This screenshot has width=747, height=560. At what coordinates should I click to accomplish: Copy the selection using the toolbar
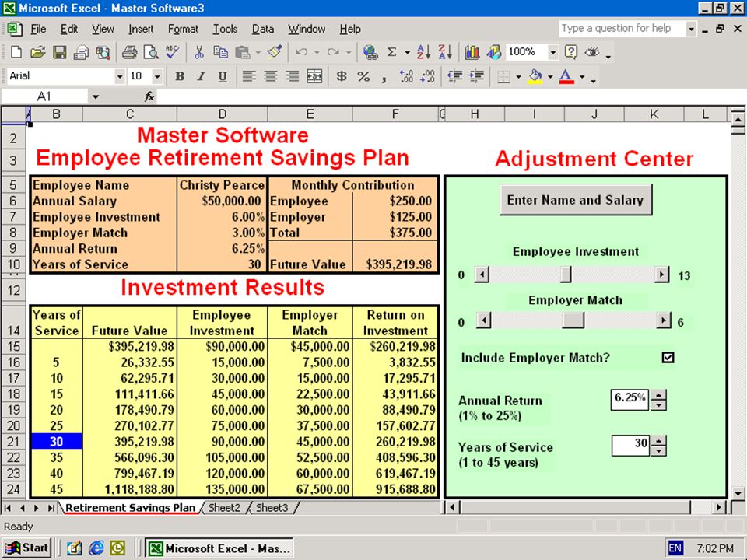[220, 52]
